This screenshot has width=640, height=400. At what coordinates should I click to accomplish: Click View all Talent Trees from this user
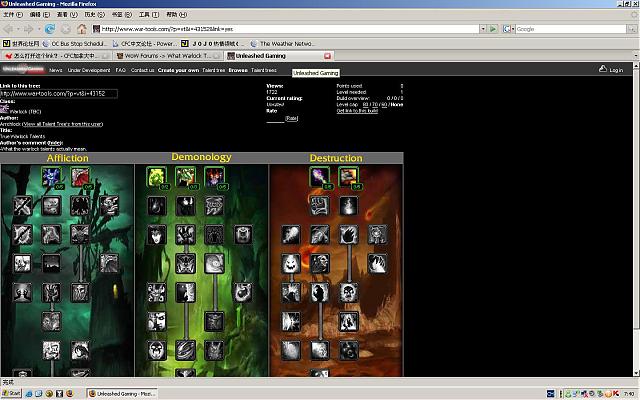click(62, 124)
